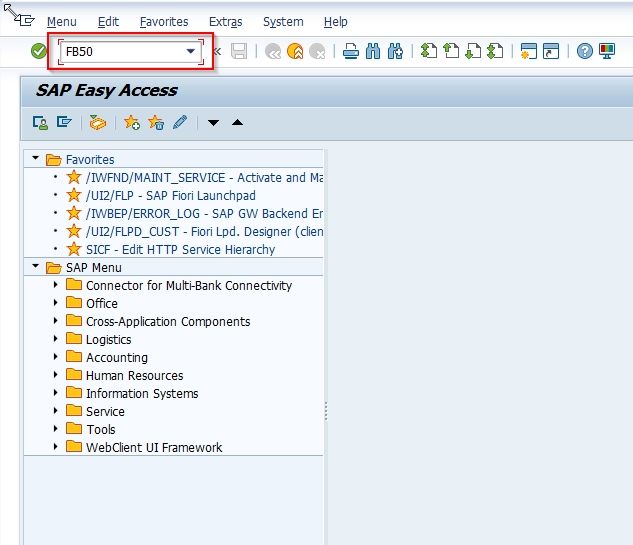Click the Create New Session icon
633x545 pixels.
528,51
